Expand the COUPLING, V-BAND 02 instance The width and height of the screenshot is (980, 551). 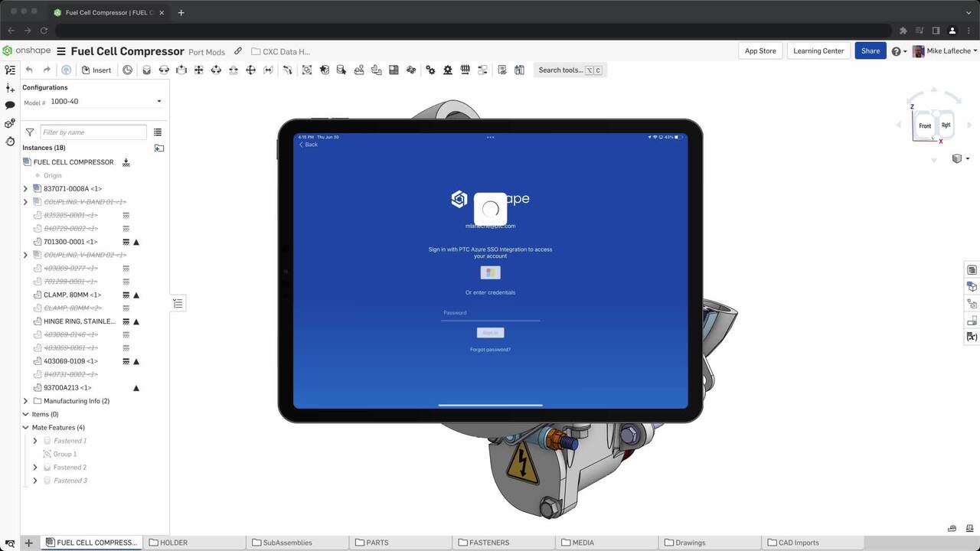coord(25,255)
